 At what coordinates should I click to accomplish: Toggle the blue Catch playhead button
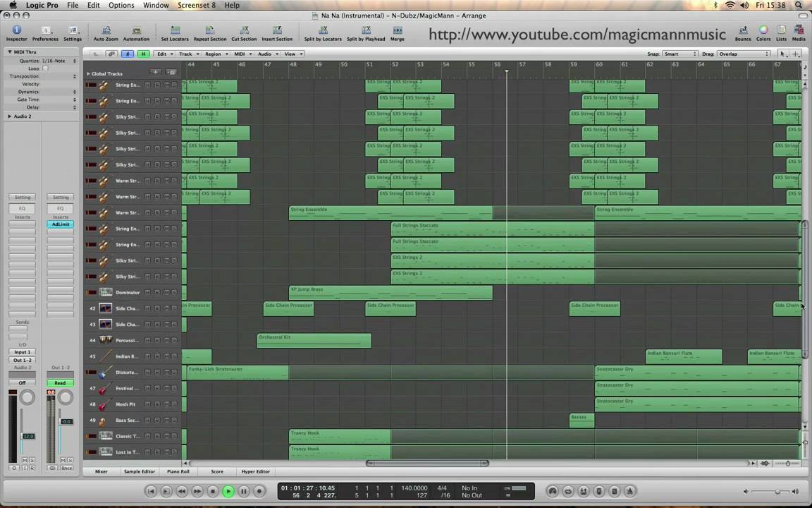click(x=128, y=54)
